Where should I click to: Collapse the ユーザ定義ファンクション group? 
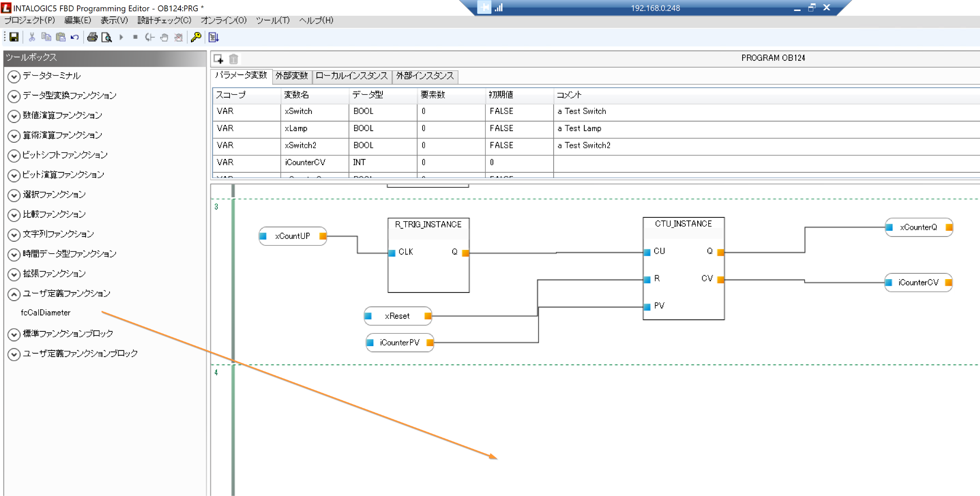(14, 294)
